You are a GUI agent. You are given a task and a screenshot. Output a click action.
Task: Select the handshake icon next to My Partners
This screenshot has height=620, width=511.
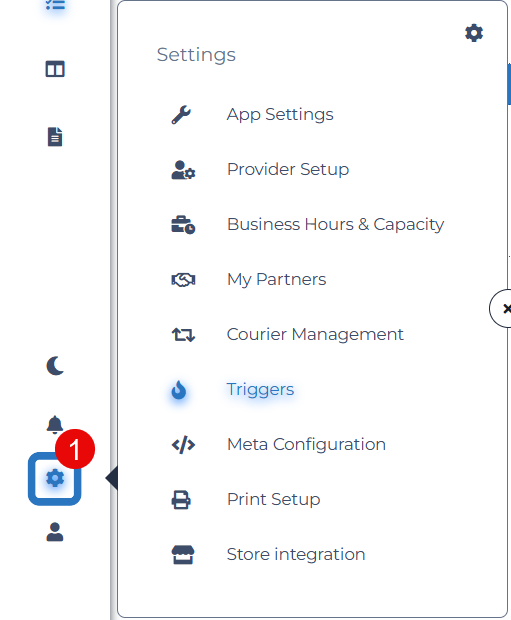click(x=183, y=280)
